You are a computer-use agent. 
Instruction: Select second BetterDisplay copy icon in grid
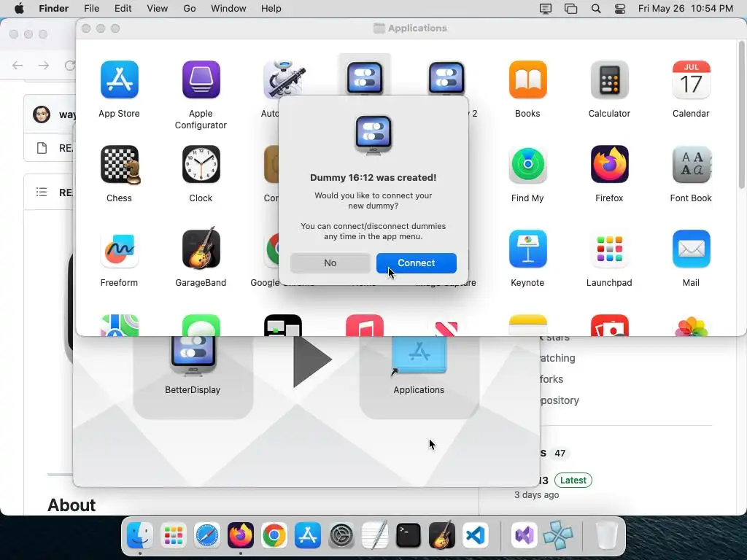446,77
